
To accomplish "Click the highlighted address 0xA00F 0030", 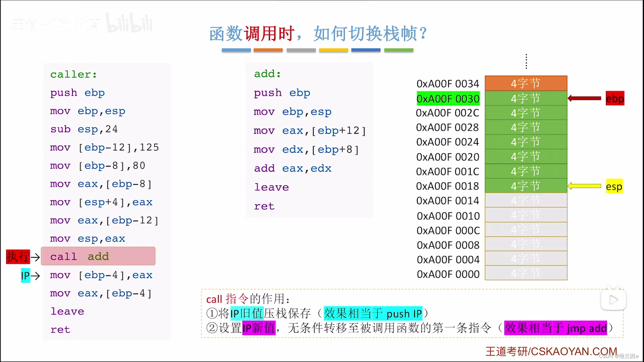I will coord(448,99).
